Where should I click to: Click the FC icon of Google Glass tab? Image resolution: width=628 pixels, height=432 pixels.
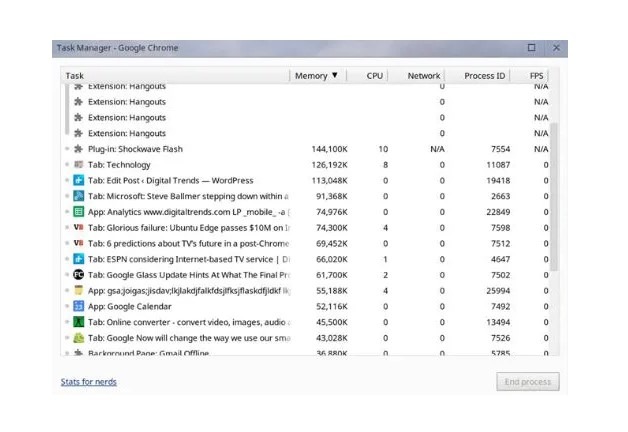pos(78,275)
